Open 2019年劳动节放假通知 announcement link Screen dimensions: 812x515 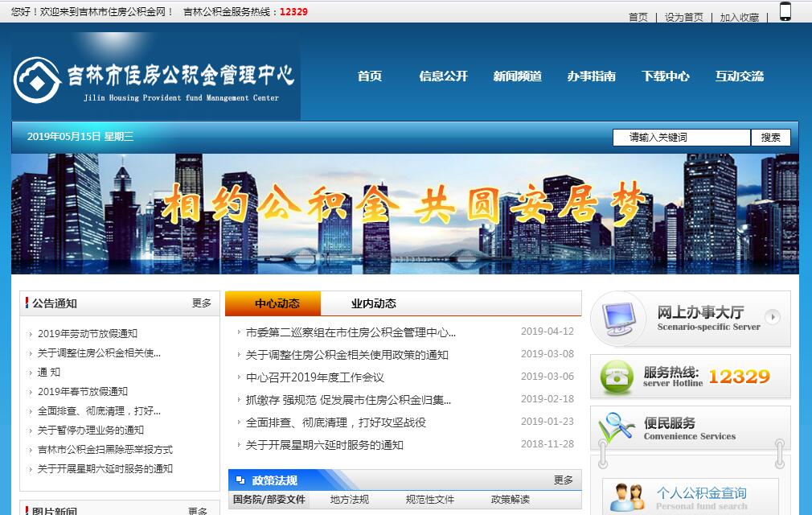[x=88, y=333]
